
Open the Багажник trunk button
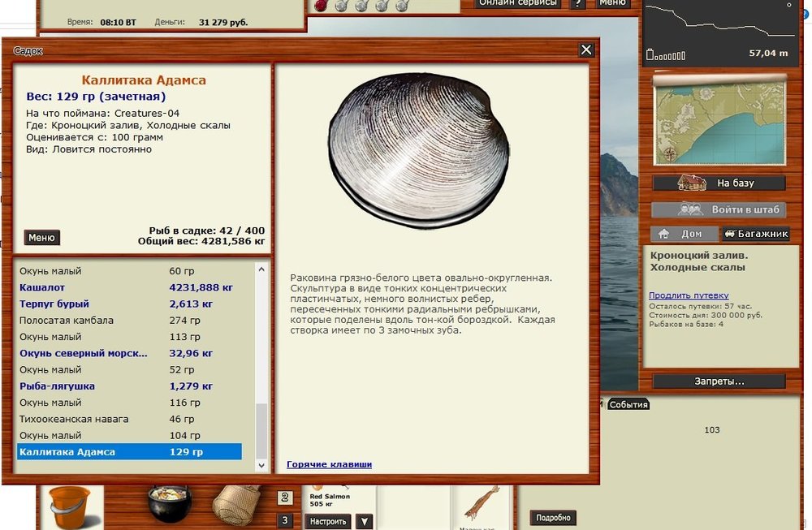coord(754,234)
